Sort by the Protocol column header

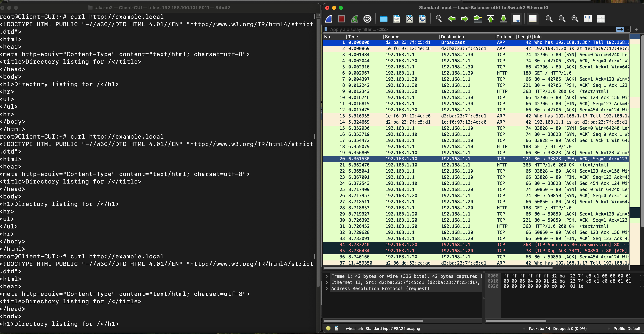tap(505, 37)
